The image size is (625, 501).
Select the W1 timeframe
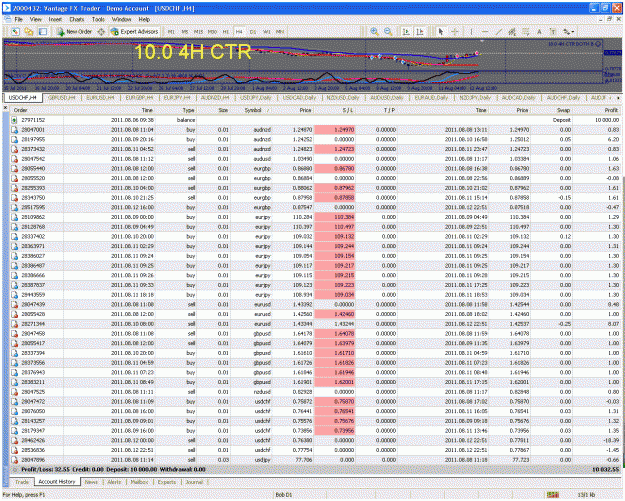267,32
